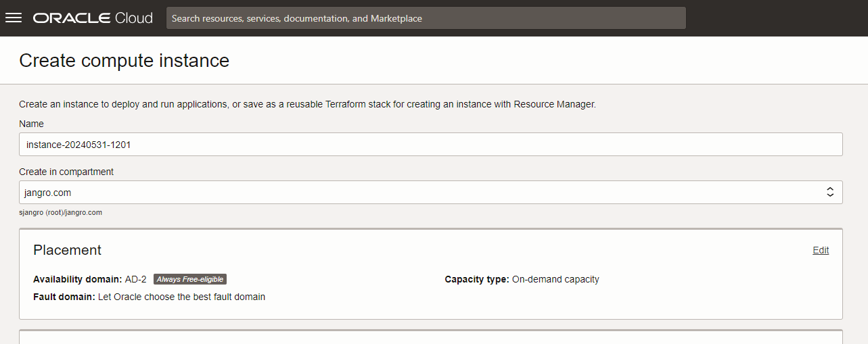Click the Name field label
The image size is (868, 344).
(31, 124)
